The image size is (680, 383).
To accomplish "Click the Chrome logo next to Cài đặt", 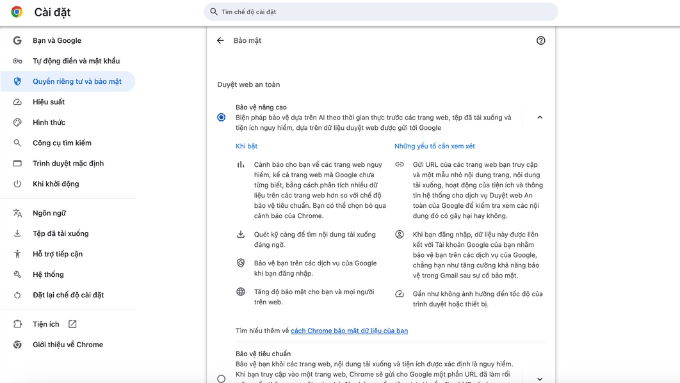I will coord(17,12).
